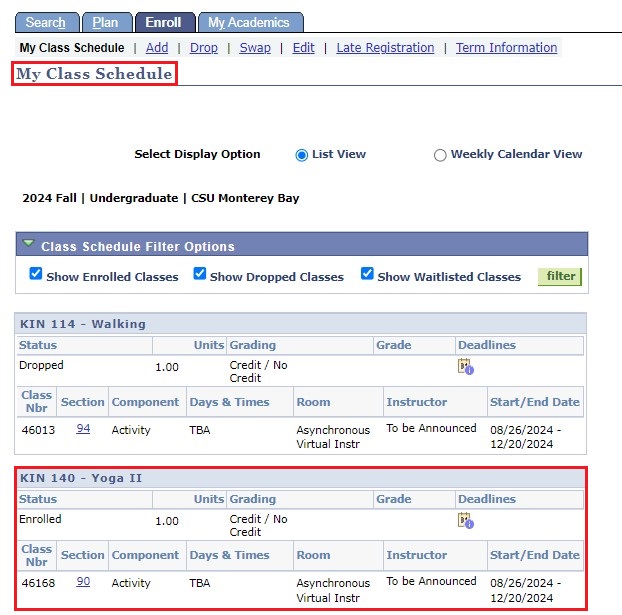Open the Search tab

(x=46, y=22)
